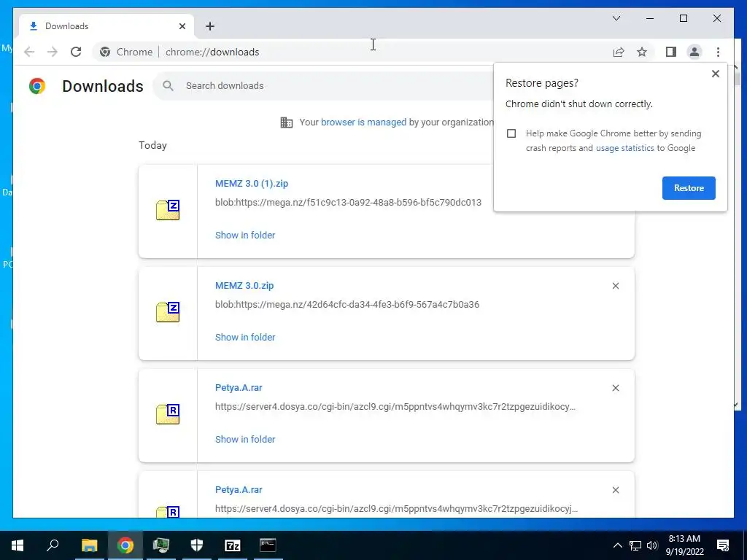Close the Downloads tab
The image size is (747, 560).
[x=182, y=26]
